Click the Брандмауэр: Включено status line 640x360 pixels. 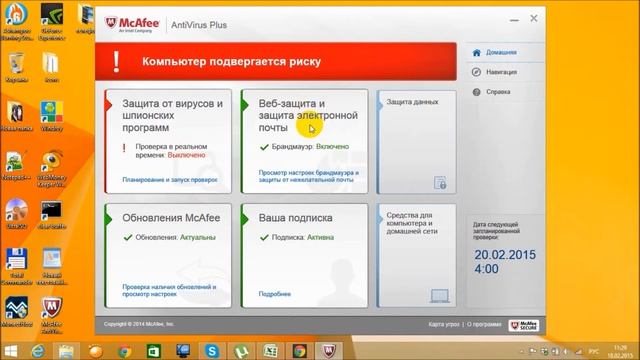pyautogui.click(x=305, y=147)
